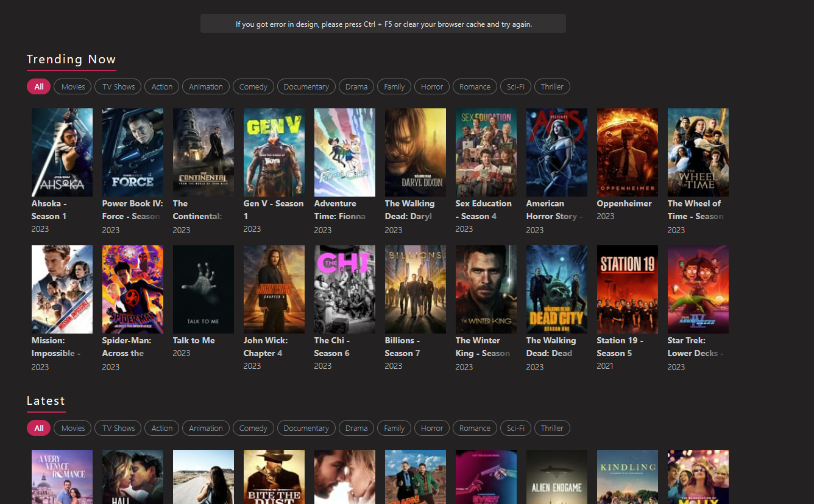Filter Trending Now by Romance

coord(475,86)
